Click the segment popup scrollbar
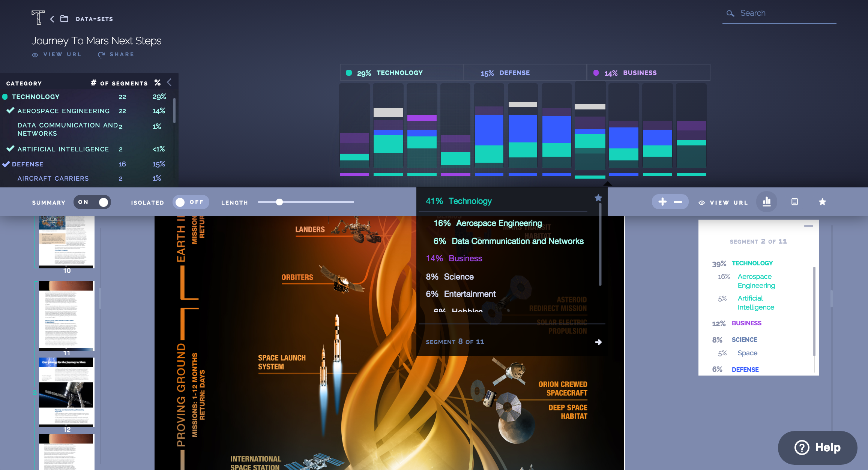Viewport: 868px width, 470px height. tap(600, 244)
